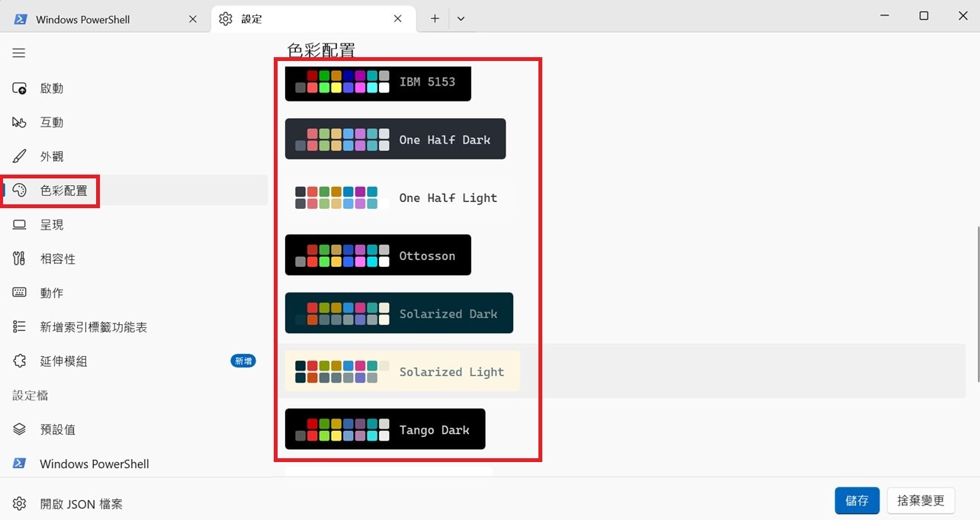This screenshot has height=520, width=980.
Task: Click the 色彩配置 page heading
Action: (x=321, y=50)
